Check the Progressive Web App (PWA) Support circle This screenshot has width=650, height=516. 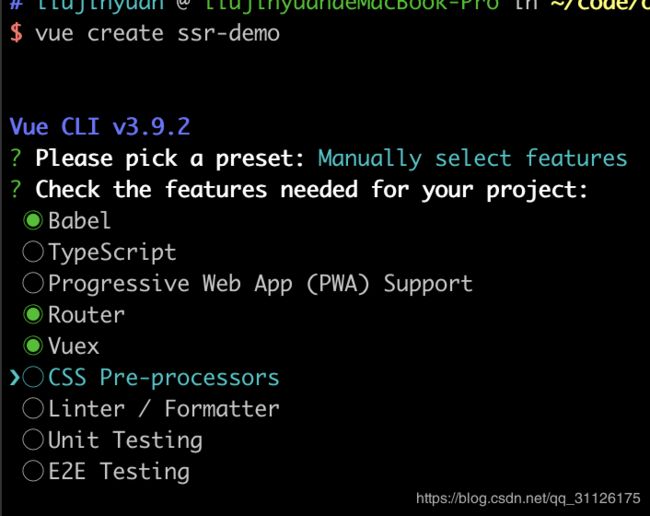pyautogui.click(x=33, y=283)
